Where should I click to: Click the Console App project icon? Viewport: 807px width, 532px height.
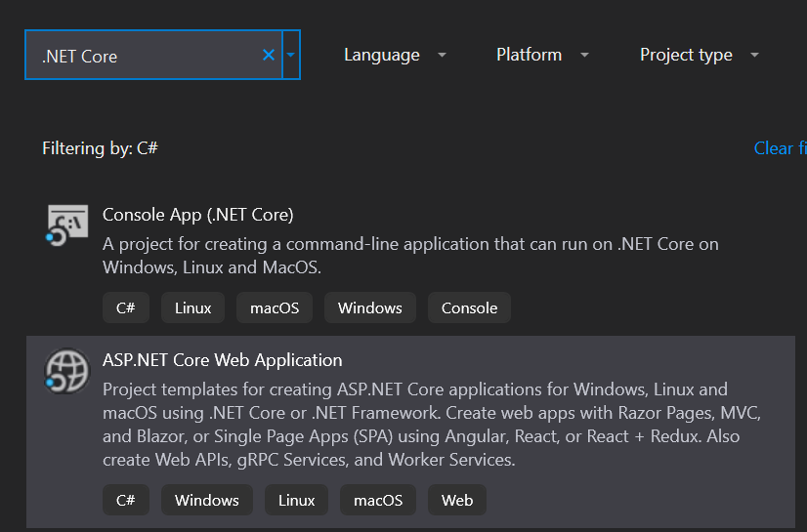click(x=66, y=225)
